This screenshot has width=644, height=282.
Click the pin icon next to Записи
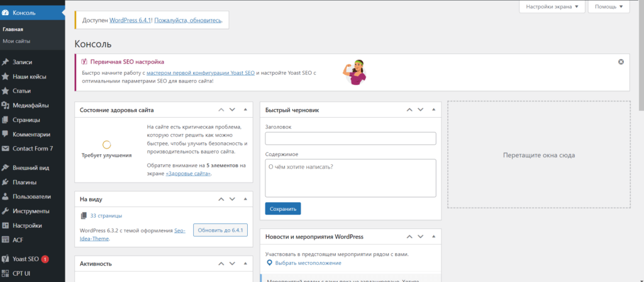[x=5, y=62]
